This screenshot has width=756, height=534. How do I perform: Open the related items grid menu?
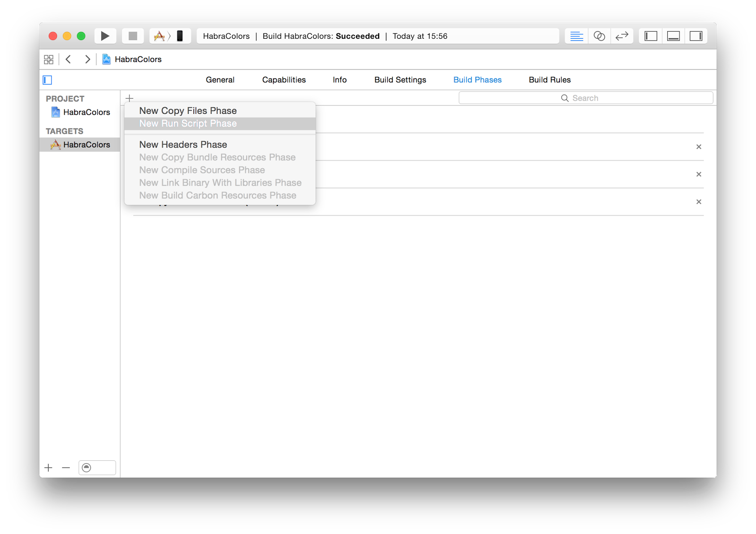(49, 60)
